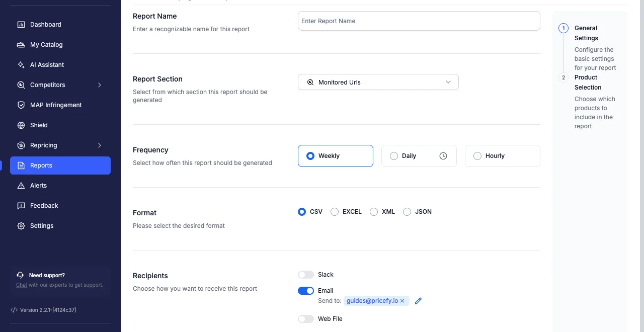Screen dimensions: 644x332
Task: Click the MAP Infringement shield icon
Action: click(x=21, y=105)
